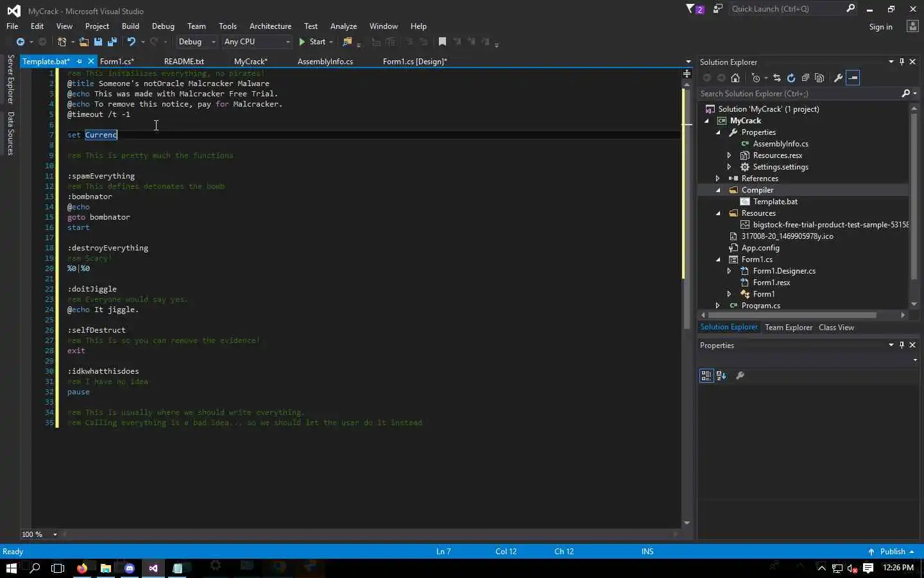The width and height of the screenshot is (924, 578).
Task: Toggle the Alphabetical sort in the Properties panel
Action: (721, 376)
